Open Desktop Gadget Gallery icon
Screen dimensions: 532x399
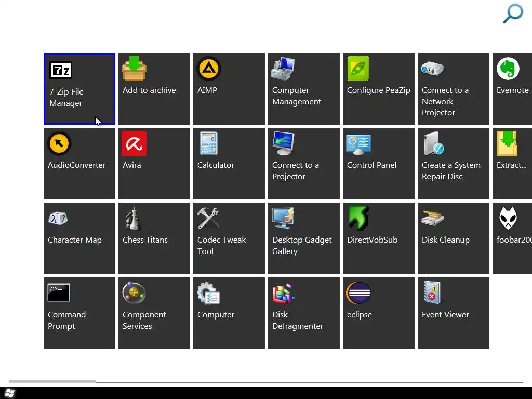[x=283, y=219]
